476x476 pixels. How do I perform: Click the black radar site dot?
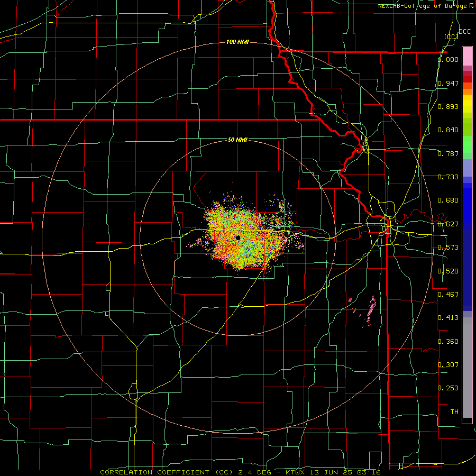coord(237,237)
